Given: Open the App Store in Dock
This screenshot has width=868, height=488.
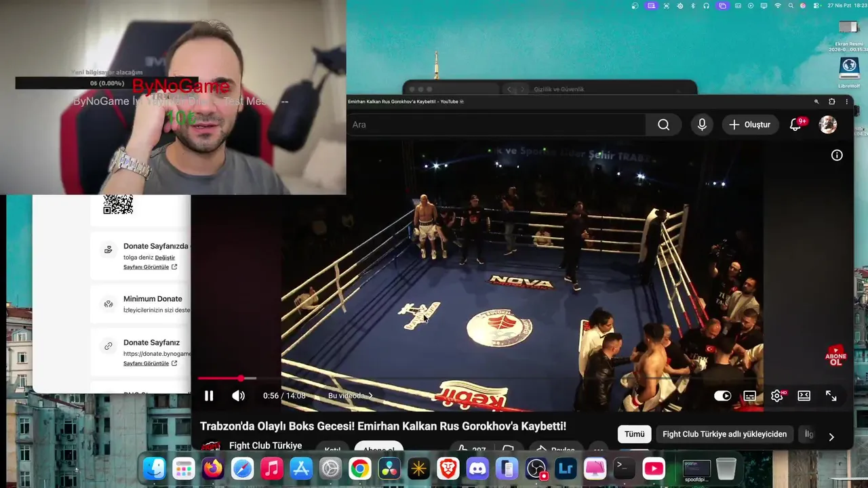Looking at the screenshot, I should coord(301,468).
